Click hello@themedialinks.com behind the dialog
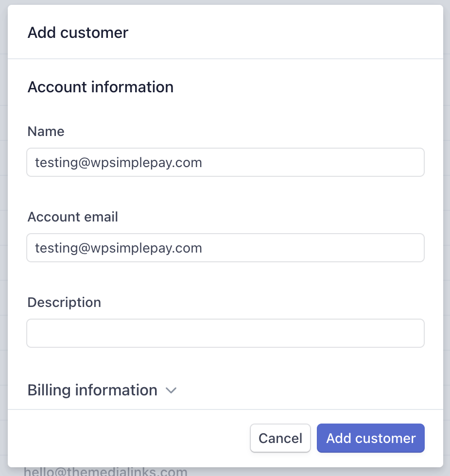This screenshot has width=450, height=476. coord(105,471)
